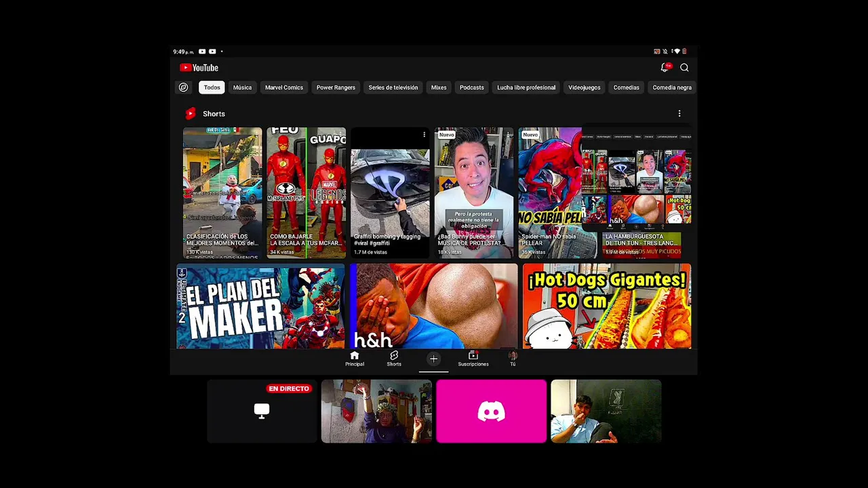Select the pink Discord logo tile
868x488 pixels.
point(491,411)
